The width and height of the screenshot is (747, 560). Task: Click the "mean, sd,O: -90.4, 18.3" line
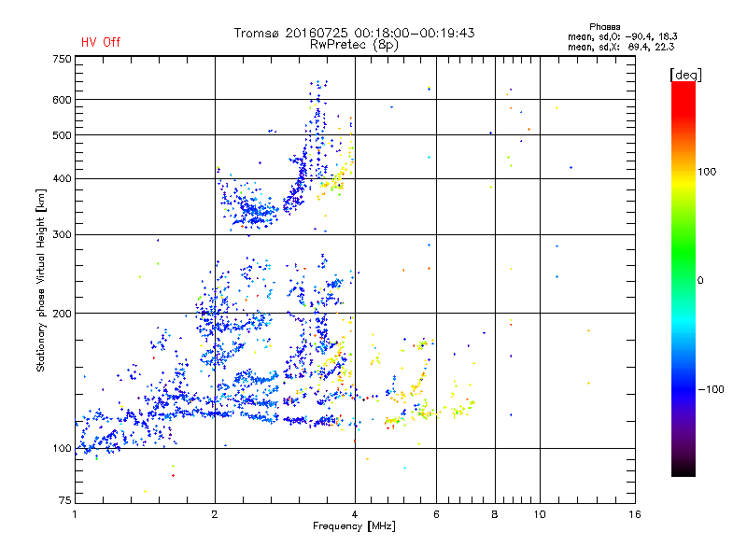click(x=622, y=36)
